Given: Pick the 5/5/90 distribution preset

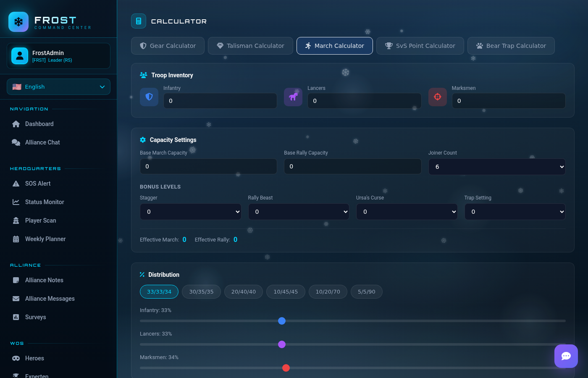Looking at the screenshot, I should tap(366, 291).
